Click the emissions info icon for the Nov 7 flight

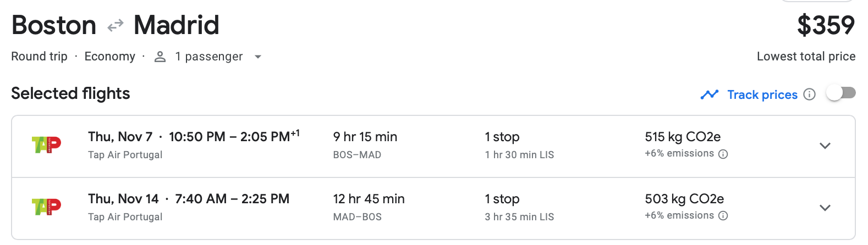click(723, 154)
